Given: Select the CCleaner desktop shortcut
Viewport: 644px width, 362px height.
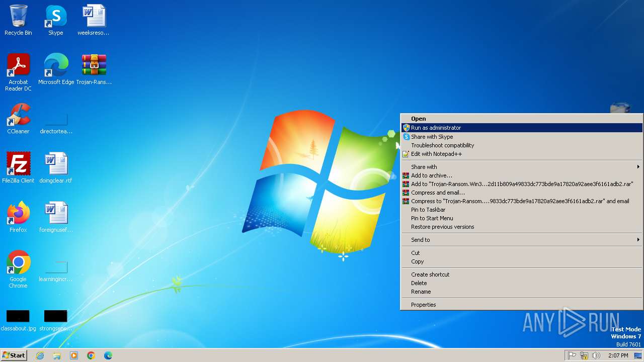Looking at the screenshot, I should click(18, 119).
